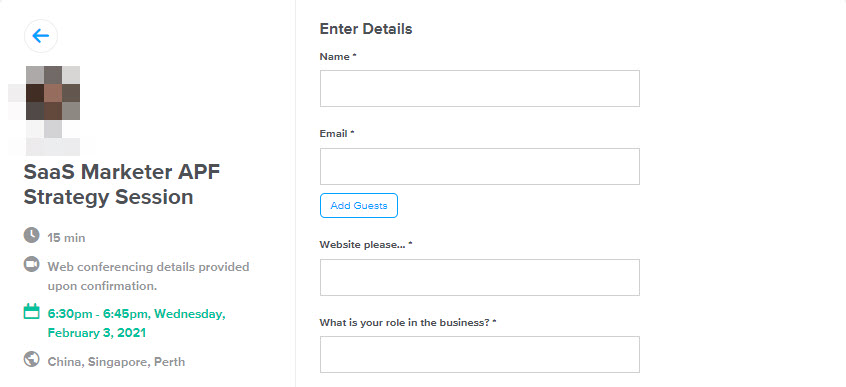846x387 pixels.
Task: Click the green calendar icon
Action: (31, 311)
